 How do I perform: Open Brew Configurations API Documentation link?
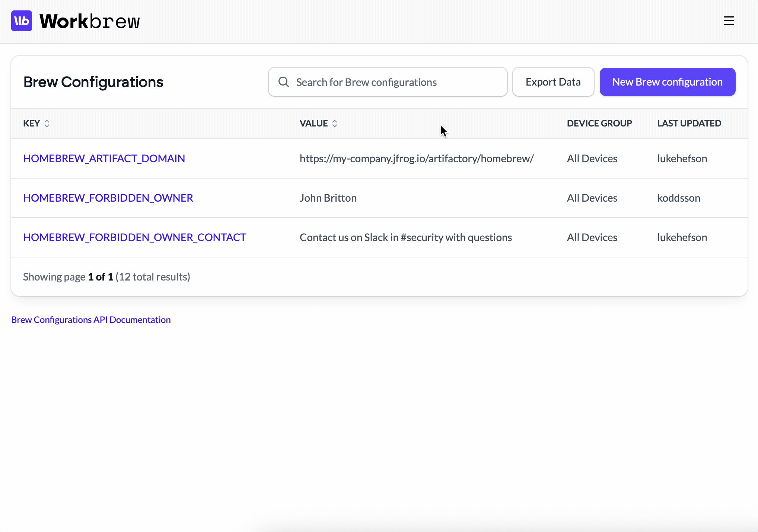coord(91,320)
